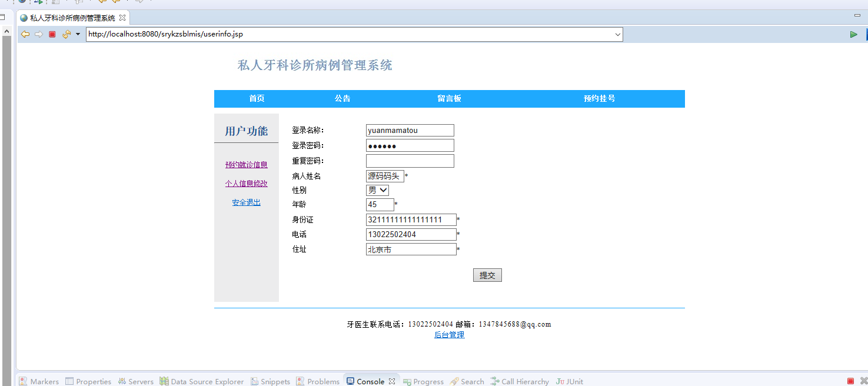Open the URL address bar dropdown
This screenshot has height=386, width=868.
(616, 34)
